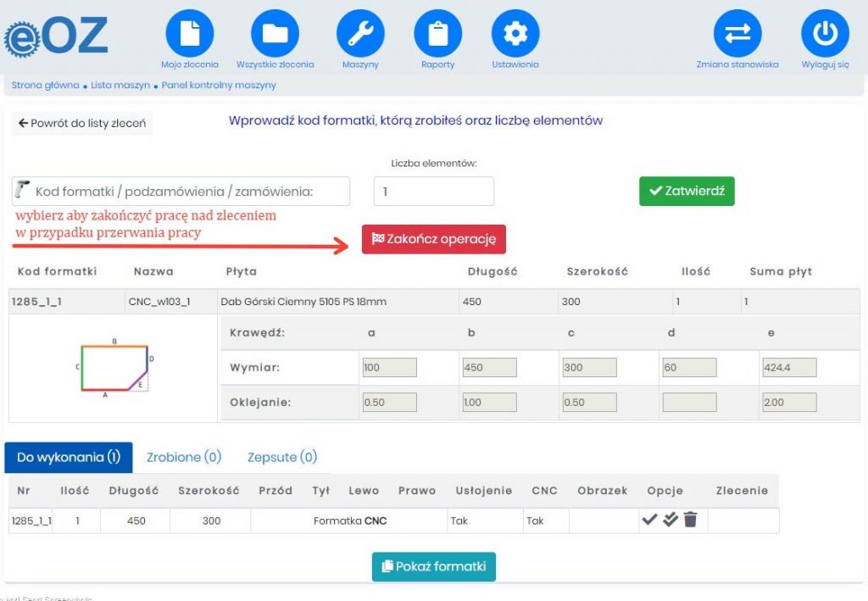Screen dimensions: 868x601
Task: Click Wyloguj się power icon
Action: point(825,34)
